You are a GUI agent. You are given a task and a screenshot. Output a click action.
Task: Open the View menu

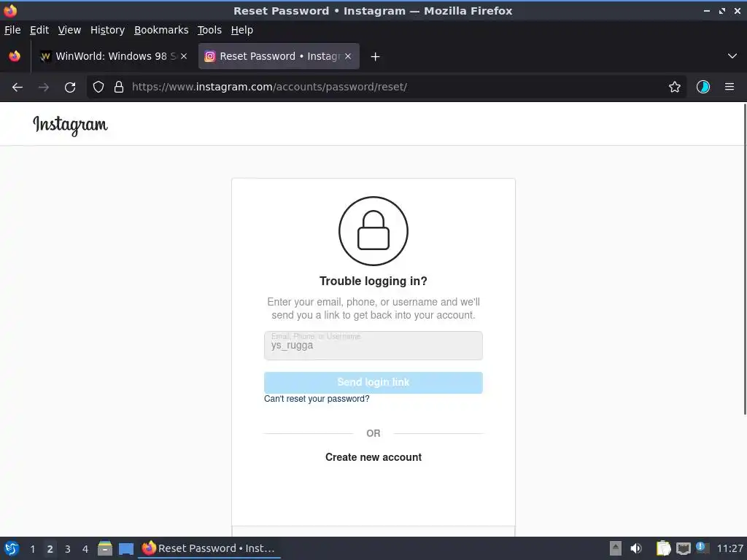(69, 30)
